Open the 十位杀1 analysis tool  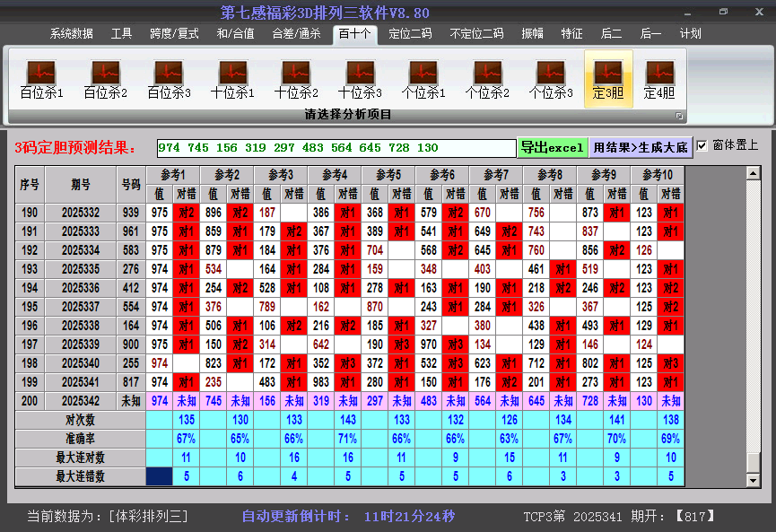click(232, 79)
